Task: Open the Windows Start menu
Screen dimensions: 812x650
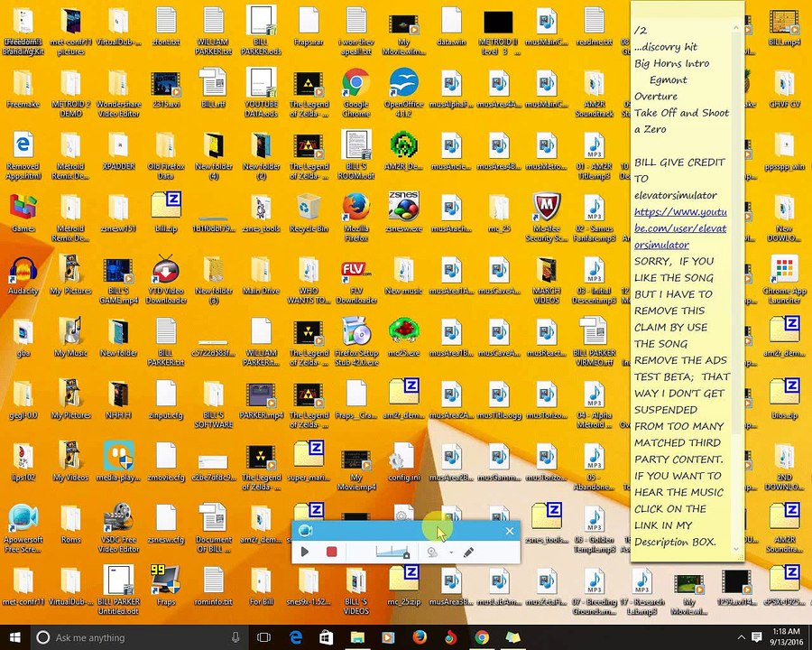Action: tap(14, 637)
